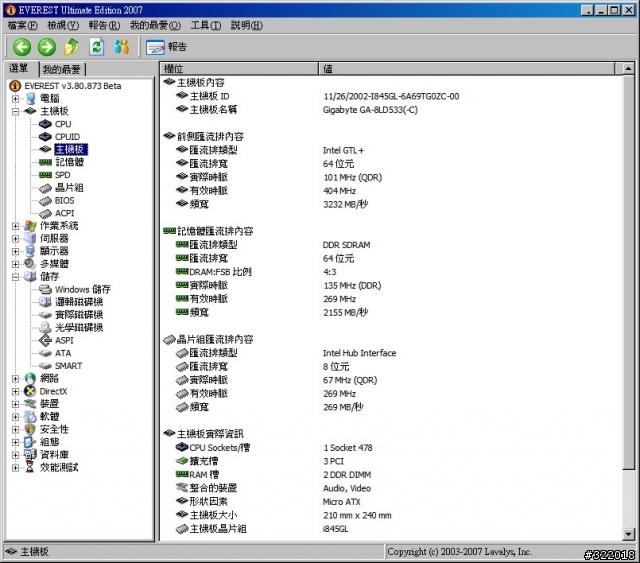This screenshot has width=640, height=563.
Task: Click the 欄位 column header
Action: [239, 69]
